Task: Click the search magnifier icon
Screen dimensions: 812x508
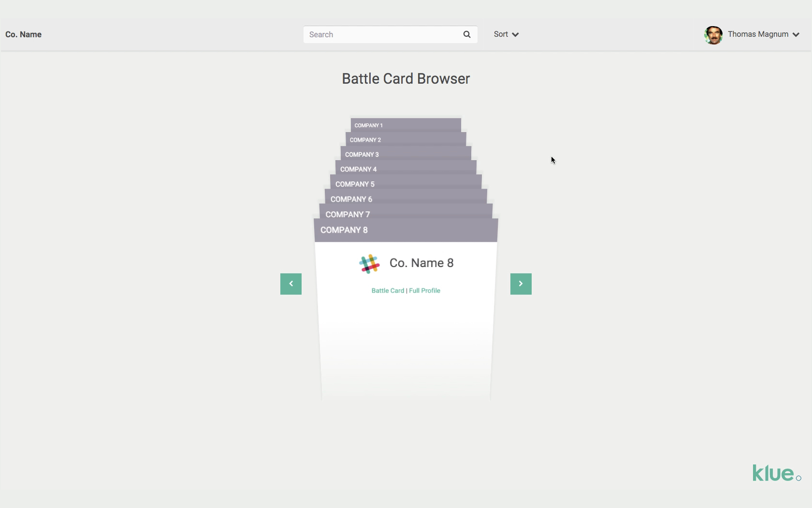Action: click(467, 34)
